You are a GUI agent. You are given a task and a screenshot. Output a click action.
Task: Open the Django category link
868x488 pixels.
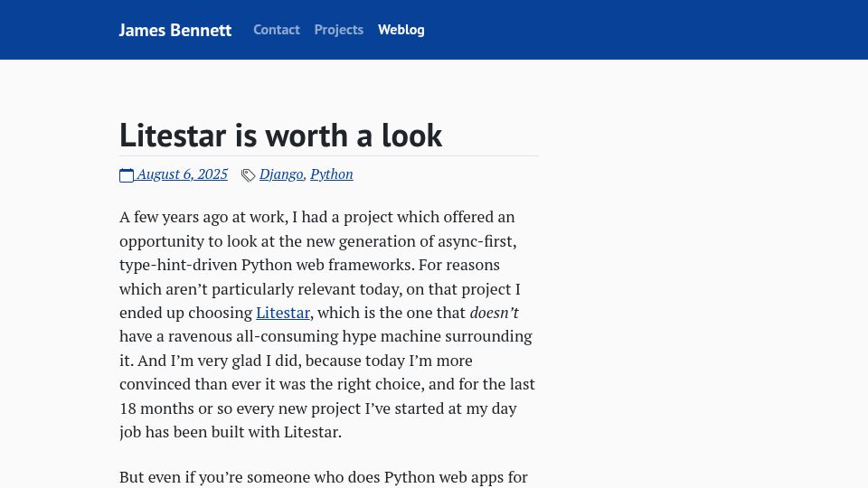[x=281, y=174]
